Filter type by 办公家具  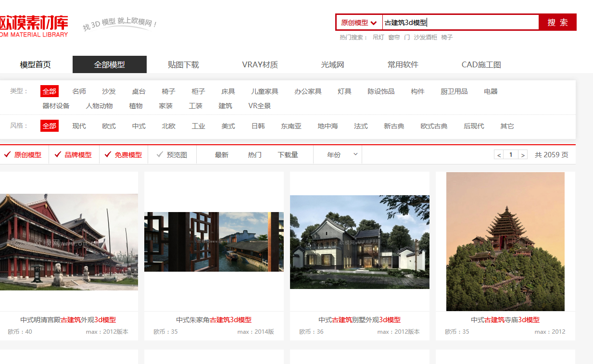pyautogui.click(x=308, y=91)
